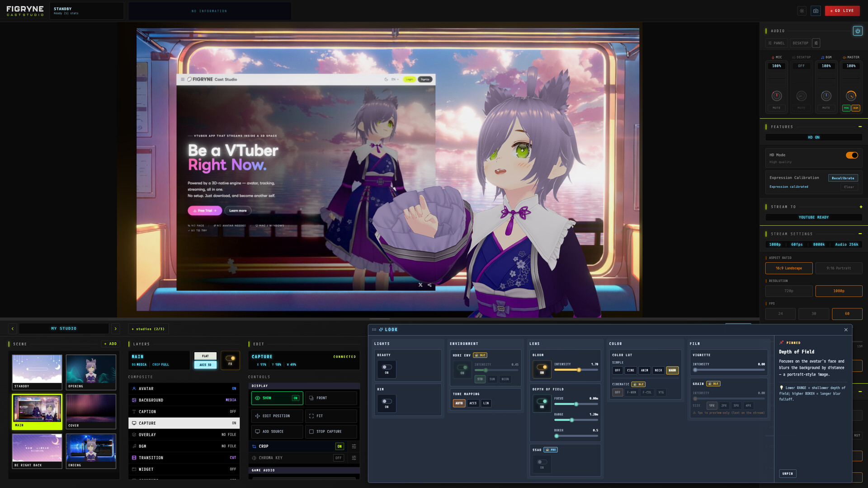Click the BACKGROUND layer image icon
Image resolution: width=868 pixels, height=488 pixels.
[x=134, y=400]
